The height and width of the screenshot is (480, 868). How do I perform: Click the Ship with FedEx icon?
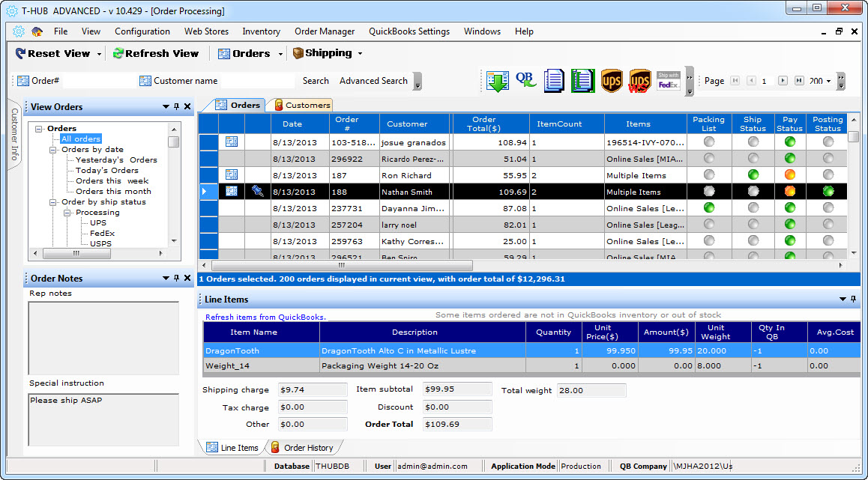(x=668, y=81)
